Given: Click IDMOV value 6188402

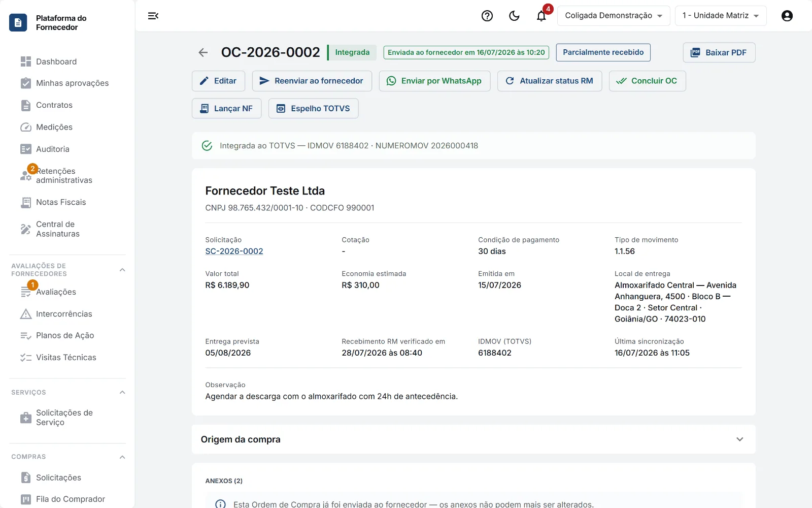Looking at the screenshot, I should coord(495,353).
